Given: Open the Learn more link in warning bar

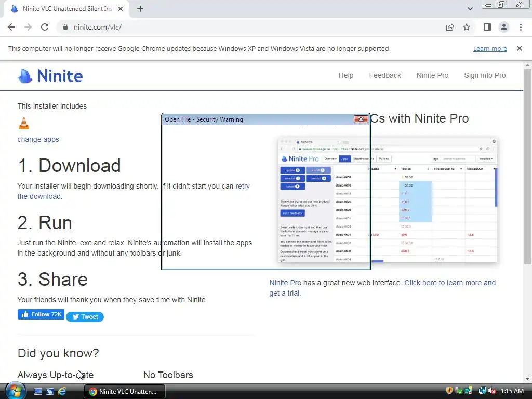Looking at the screenshot, I should pos(490,48).
